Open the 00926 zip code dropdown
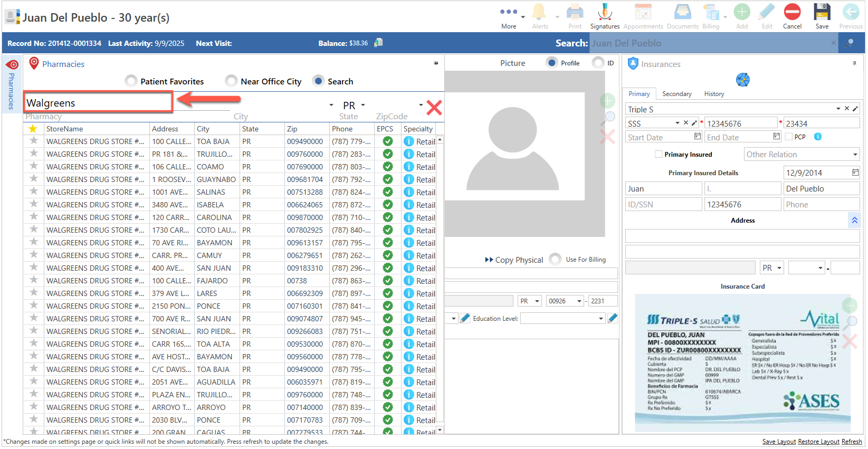Image resolution: width=868 pixels, height=449 pixels. tap(579, 301)
